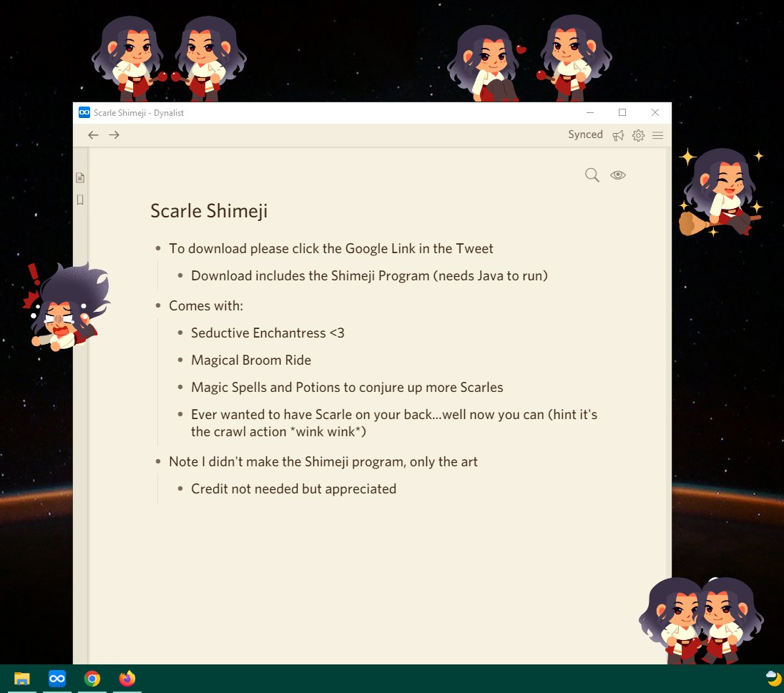Open Firefox from the taskbar
Image resolution: width=784 pixels, height=693 pixels.
coord(127,679)
